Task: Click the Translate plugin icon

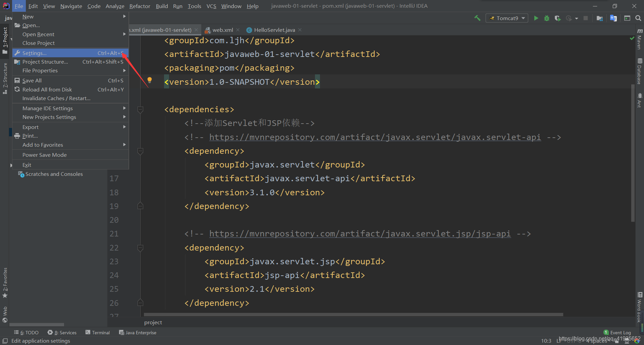Action: 613,18
